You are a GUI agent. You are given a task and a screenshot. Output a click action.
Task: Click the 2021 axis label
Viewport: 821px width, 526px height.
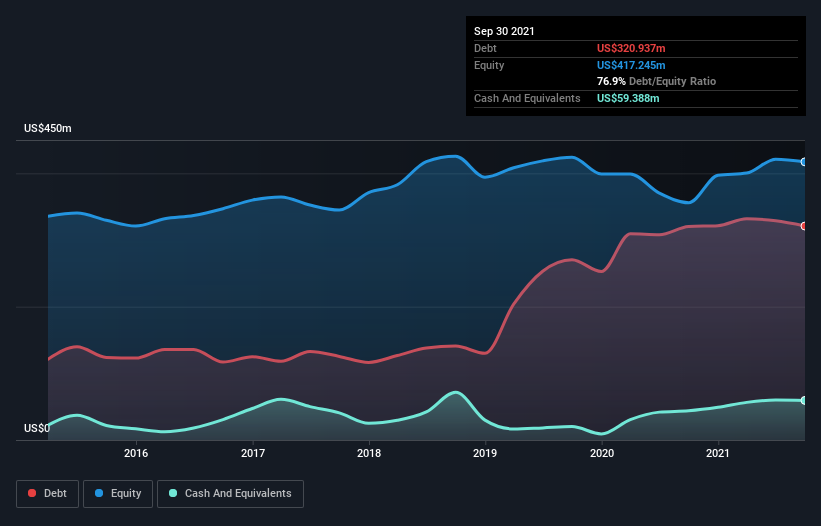tap(718, 453)
